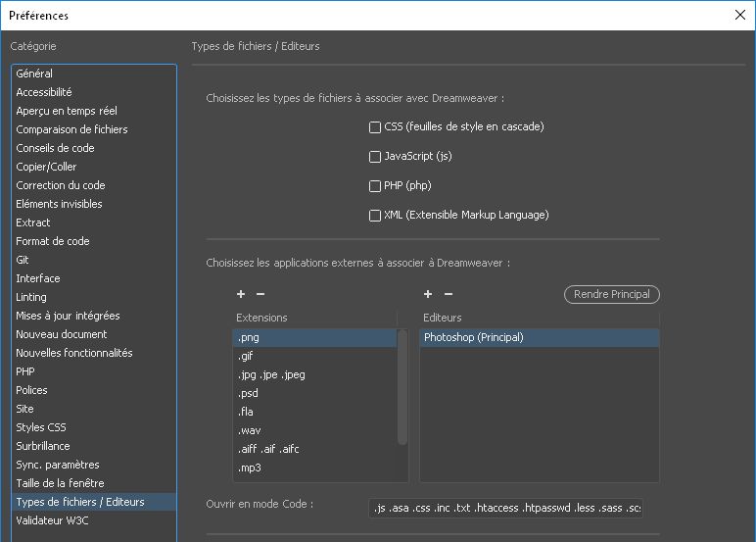The image size is (756, 542).
Task: Select the .gif extension row
Action: (x=315, y=356)
